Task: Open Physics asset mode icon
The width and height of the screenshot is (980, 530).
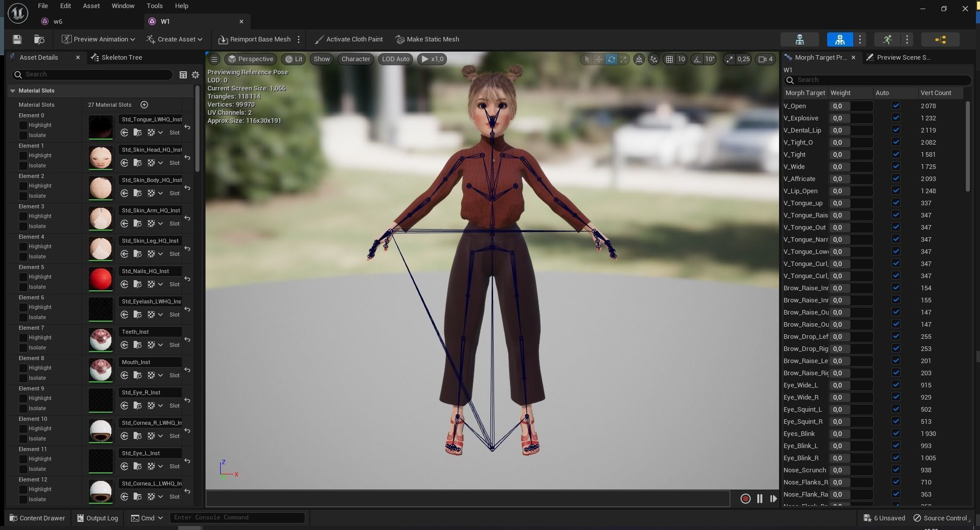Action: click(x=941, y=39)
